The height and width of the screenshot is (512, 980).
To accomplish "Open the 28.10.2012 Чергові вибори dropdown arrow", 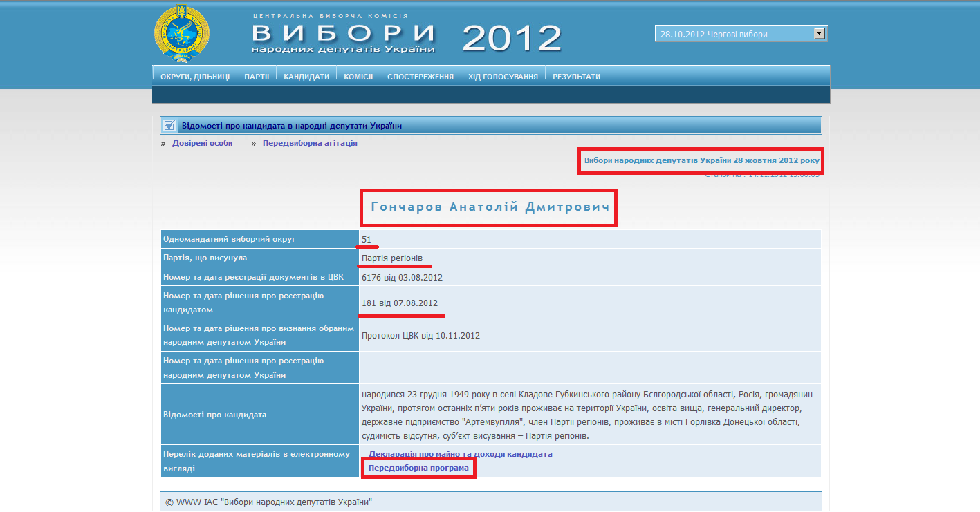I will (x=820, y=33).
